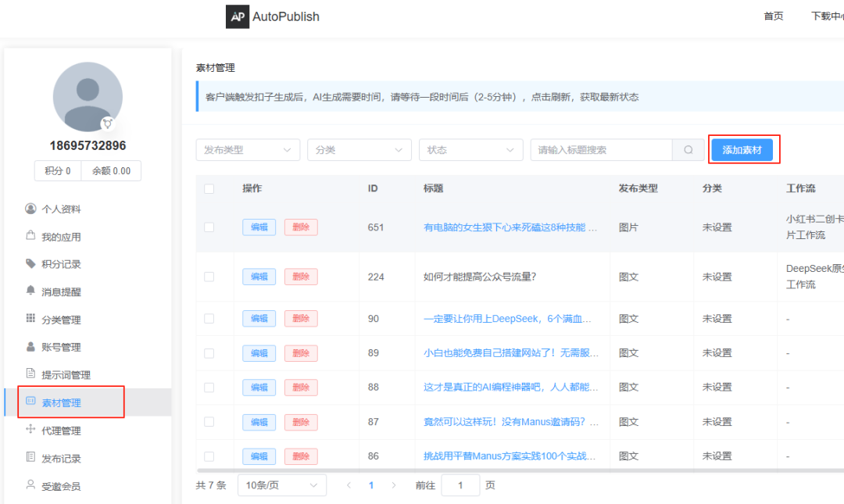Open the title link 挑战用平替Manus方案实践100个实战
Image resolution: width=844 pixels, height=504 pixels.
[510, 456]
